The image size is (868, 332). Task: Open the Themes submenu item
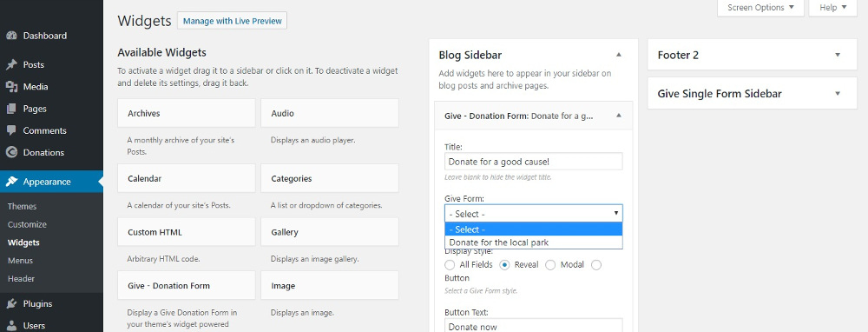point(23,206)
